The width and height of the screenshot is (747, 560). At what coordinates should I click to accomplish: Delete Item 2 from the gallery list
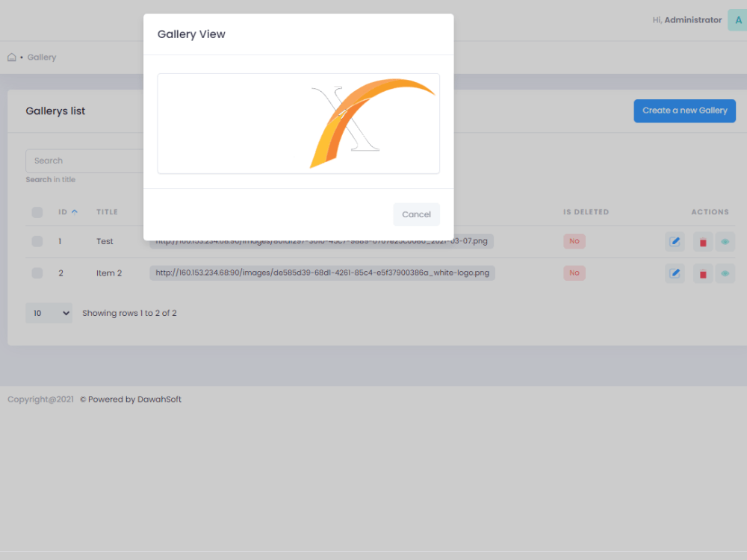702,273
